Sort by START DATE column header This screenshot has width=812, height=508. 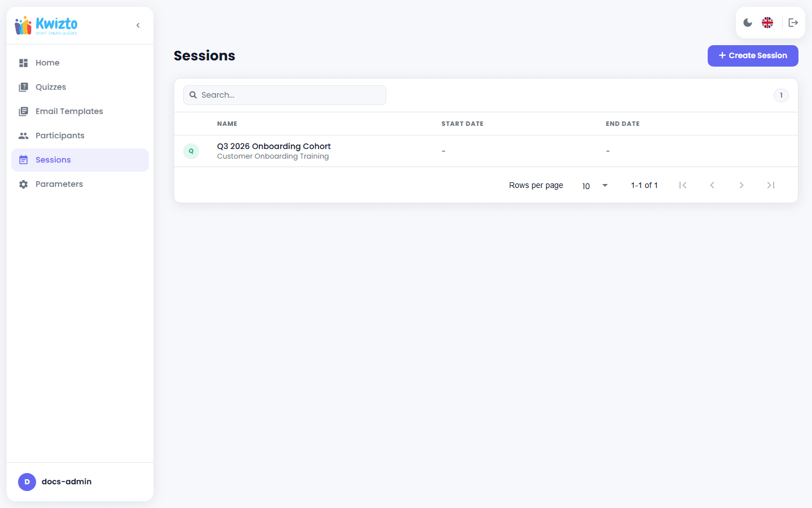point(462,124)
